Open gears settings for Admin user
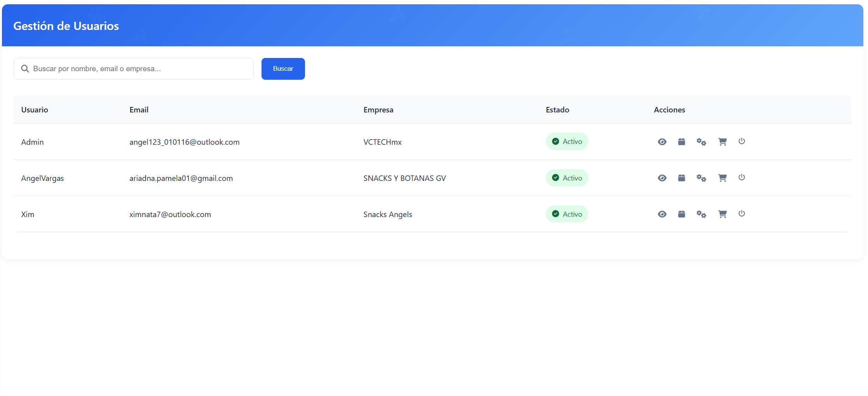The image size is (868, 396). [701, 142]
